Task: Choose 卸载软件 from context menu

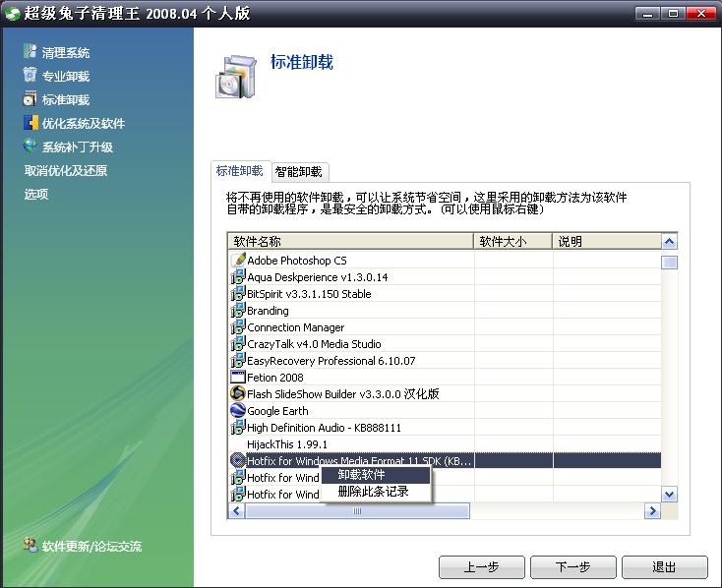Action: (x=362, y=475)
